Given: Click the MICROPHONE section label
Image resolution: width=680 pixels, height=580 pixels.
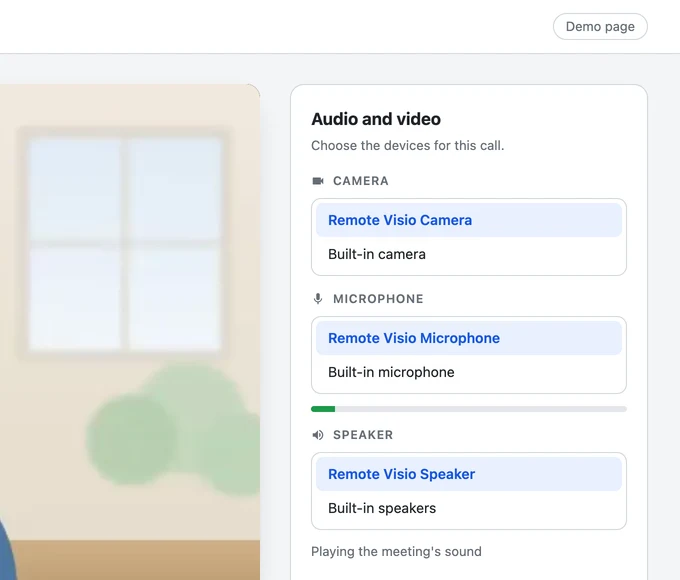Looking at the screenshot, I should point(378,299).
